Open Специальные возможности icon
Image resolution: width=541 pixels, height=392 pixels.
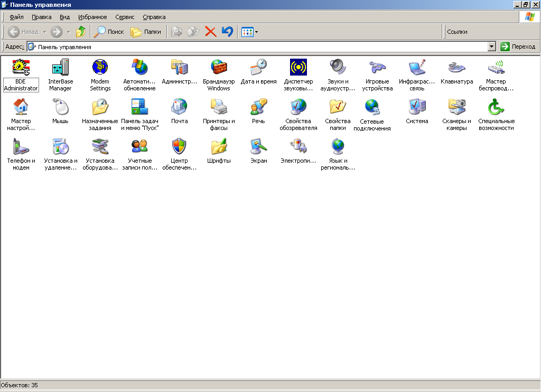coord(496,107)
